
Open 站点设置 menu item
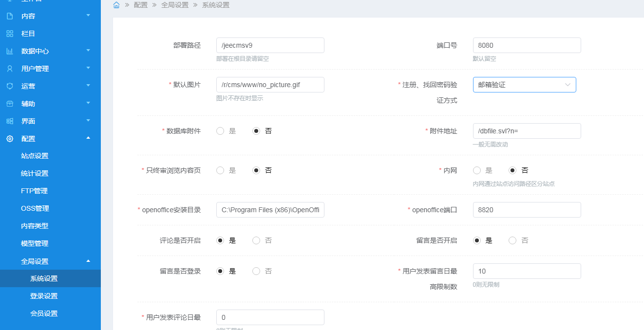pos(35,156)
